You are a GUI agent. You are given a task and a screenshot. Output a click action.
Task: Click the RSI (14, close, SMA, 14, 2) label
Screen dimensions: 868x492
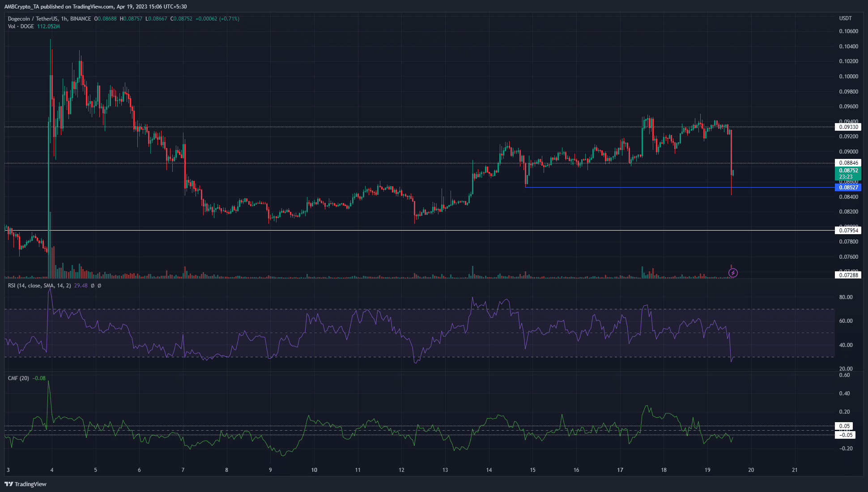[39, 286]
